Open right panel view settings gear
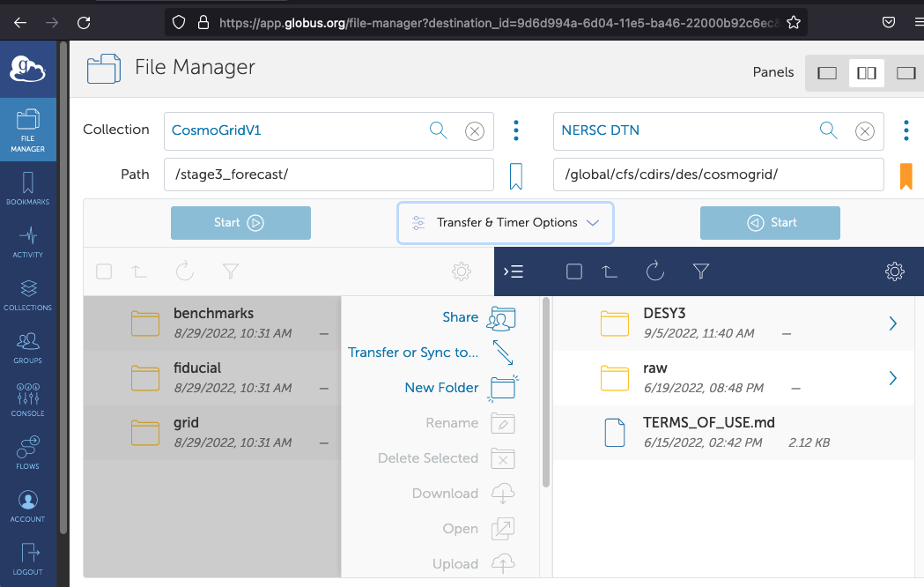This screenshot has width=924, height=587. (895, 271)
